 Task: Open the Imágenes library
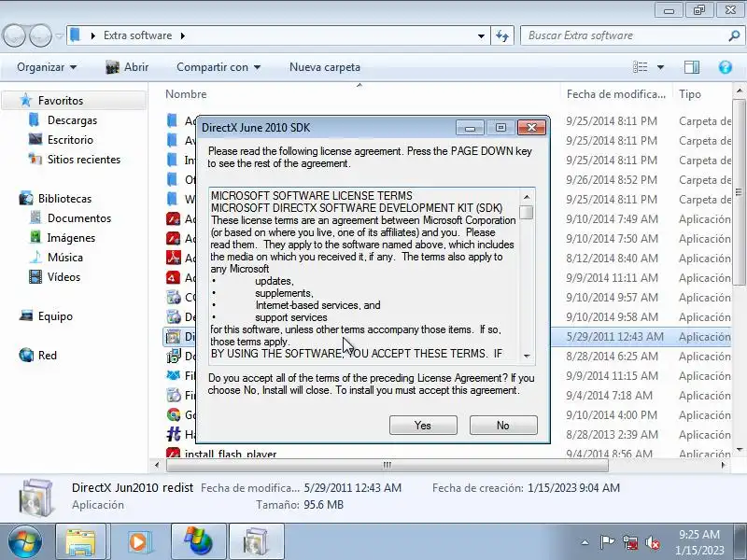click(71, 238)
